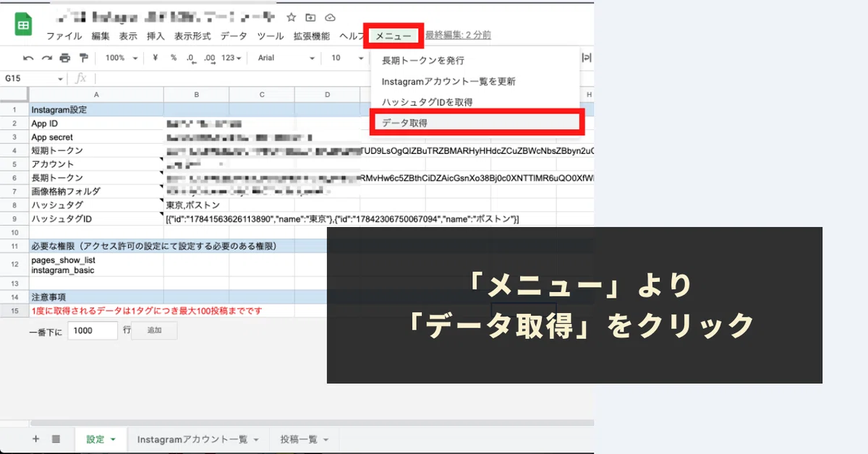
Task: Open the font size 10 dropdown
Action: (x=346, y=58)
